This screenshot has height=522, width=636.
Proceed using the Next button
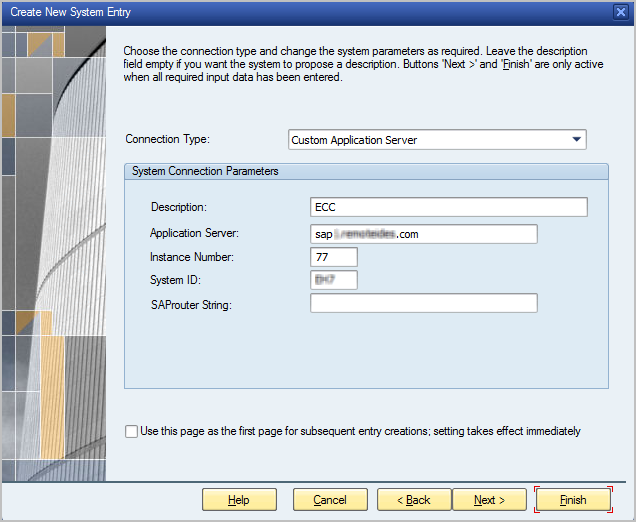click(489, 500)
